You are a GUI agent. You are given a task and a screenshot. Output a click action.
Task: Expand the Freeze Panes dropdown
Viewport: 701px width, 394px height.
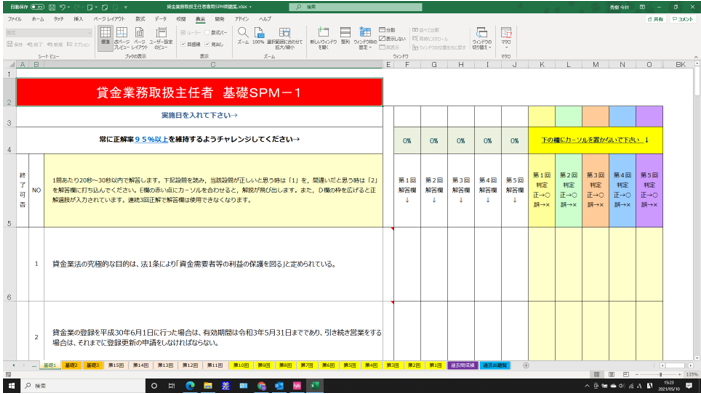coord(365,38)
